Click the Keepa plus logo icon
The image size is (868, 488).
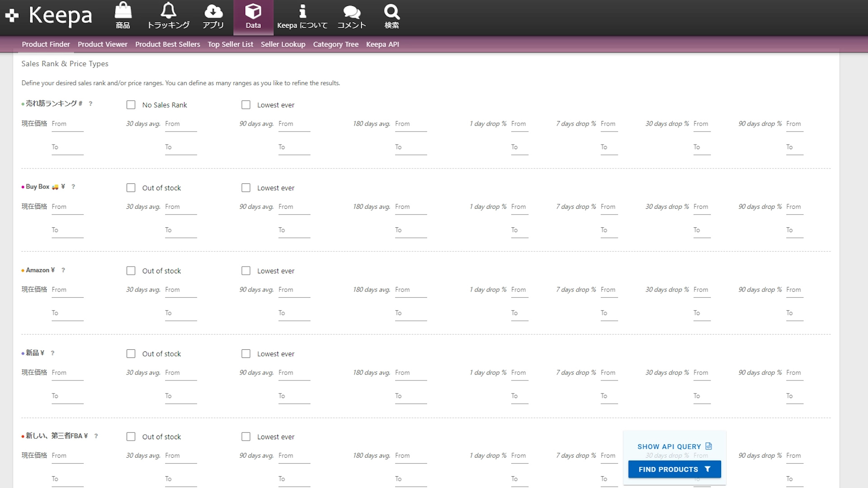pyautogui.click(x=12, y=16)
